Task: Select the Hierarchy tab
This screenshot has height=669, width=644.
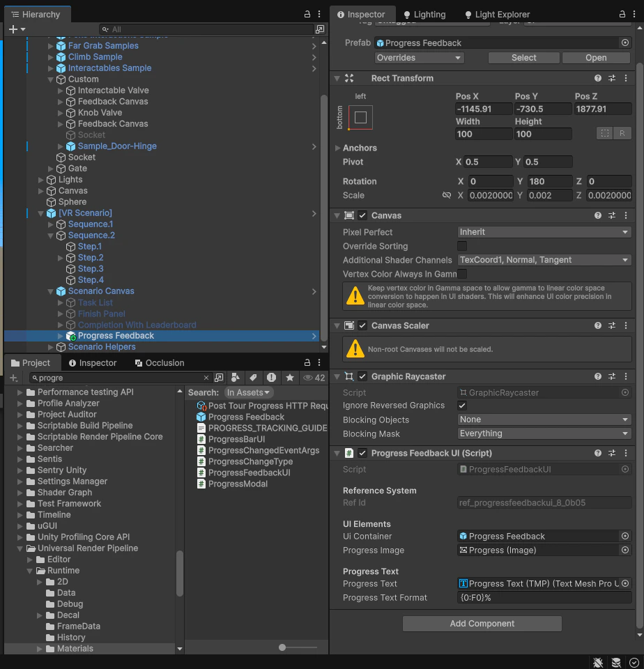Action: [36, 15]
